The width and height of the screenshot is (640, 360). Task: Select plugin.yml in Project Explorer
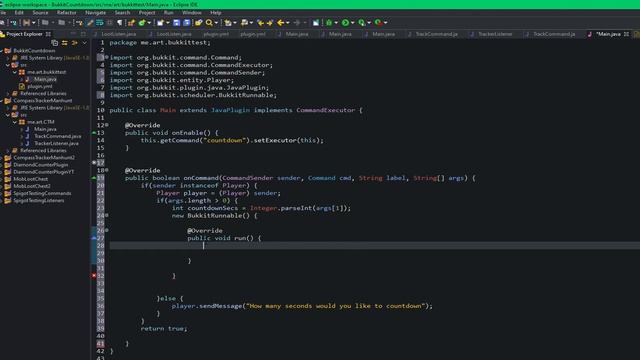click(40, 86)
